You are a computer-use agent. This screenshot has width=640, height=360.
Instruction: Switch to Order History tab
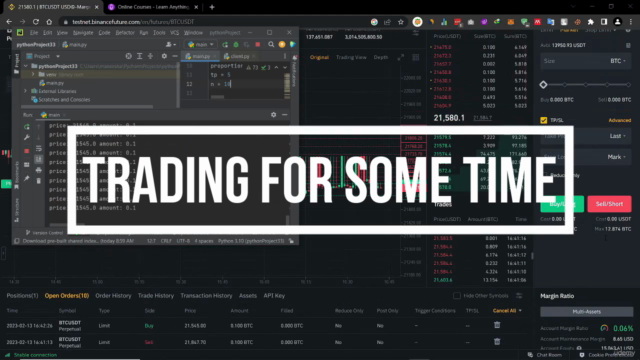pos(113,296)
